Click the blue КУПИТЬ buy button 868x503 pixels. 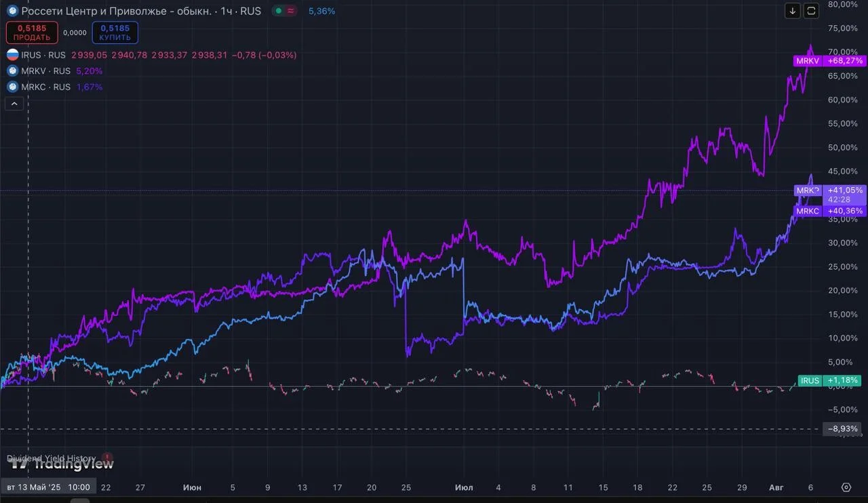point(115,33)
